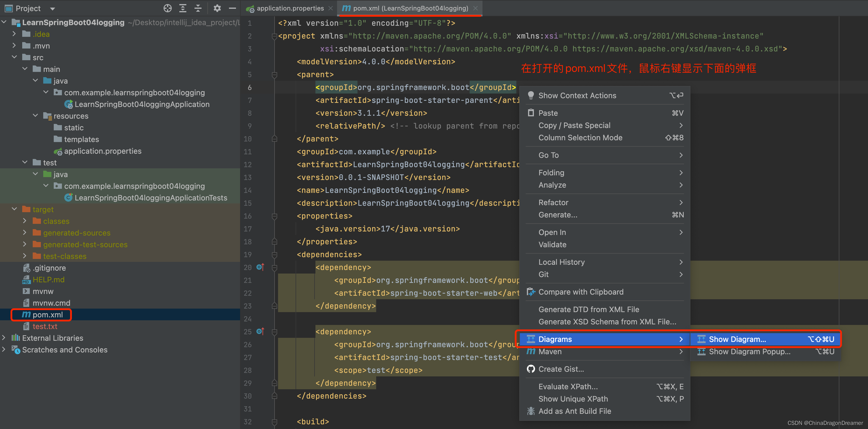The width and height of the screenshot is (868, 429).
Task: Choose Create Gist... with GitHub icon
Action: coord(605,369)
